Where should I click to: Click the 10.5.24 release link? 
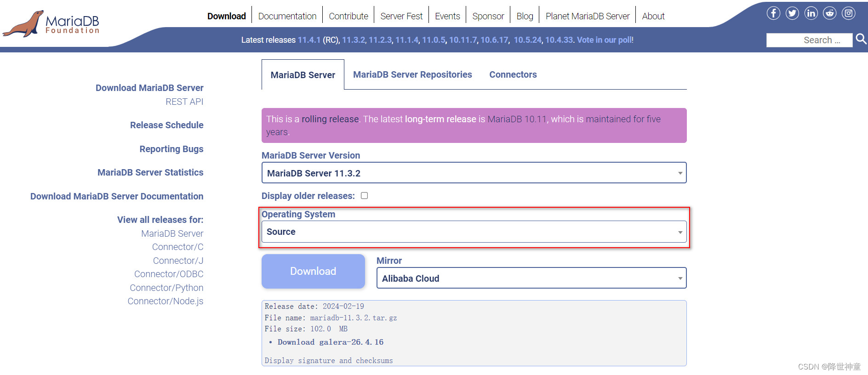(x=528, y=40)
